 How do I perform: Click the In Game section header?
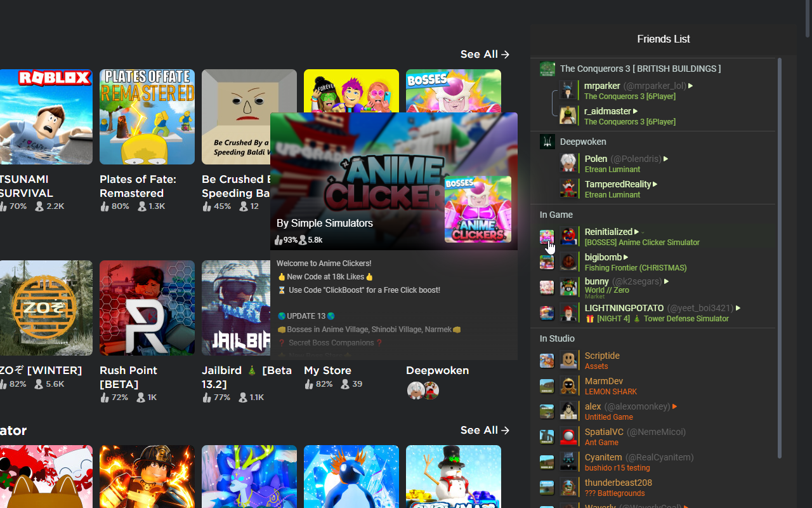[556, 215]
